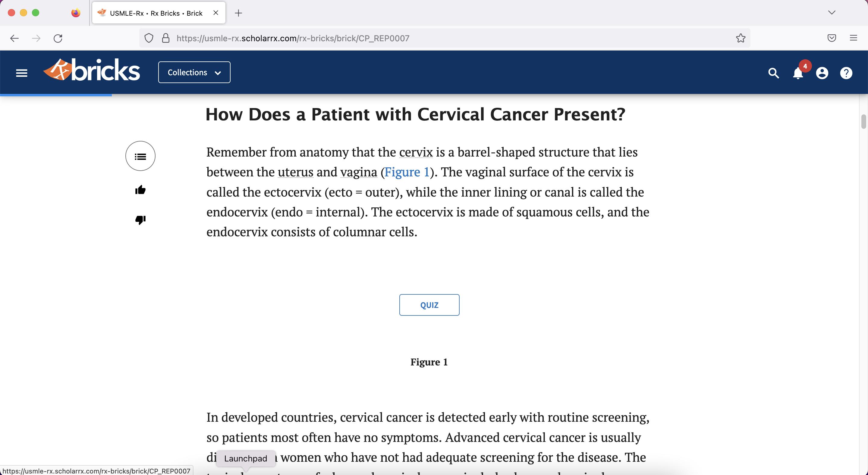The image size is (868, 475).
Task: Open search on the Bricks site
Action: 773,73
